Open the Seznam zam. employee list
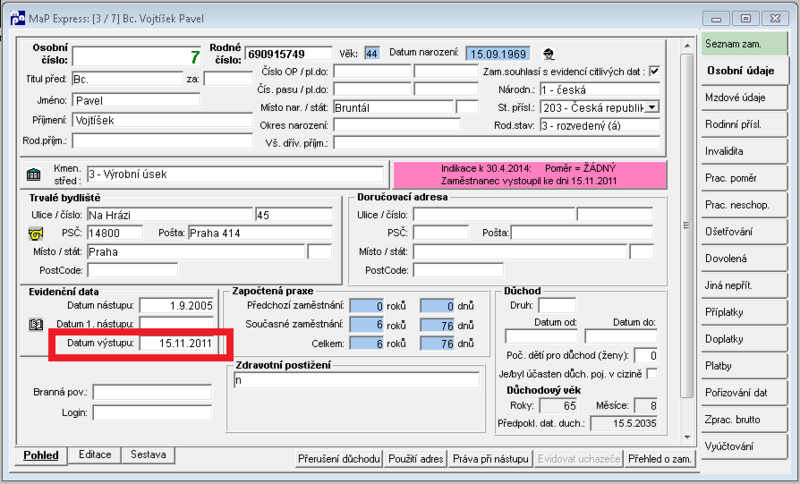 pos(744,44)
